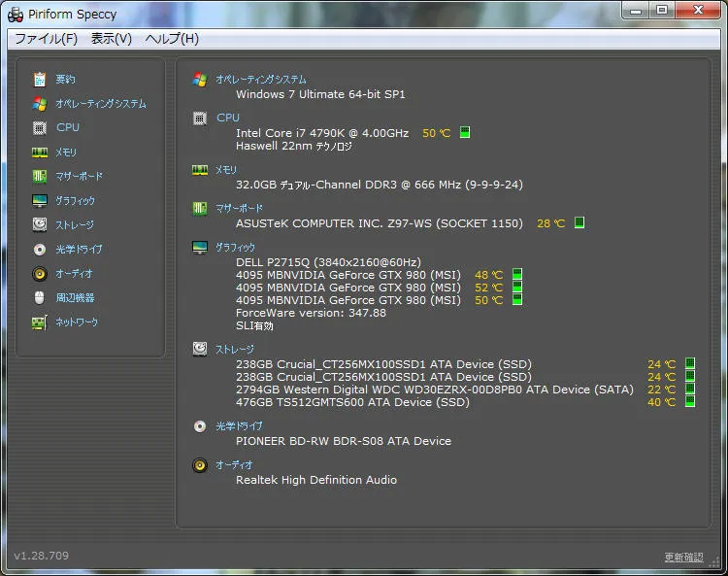Select 周辺機器 in the sidebar

pyautogui.click(x=75, y=298)
